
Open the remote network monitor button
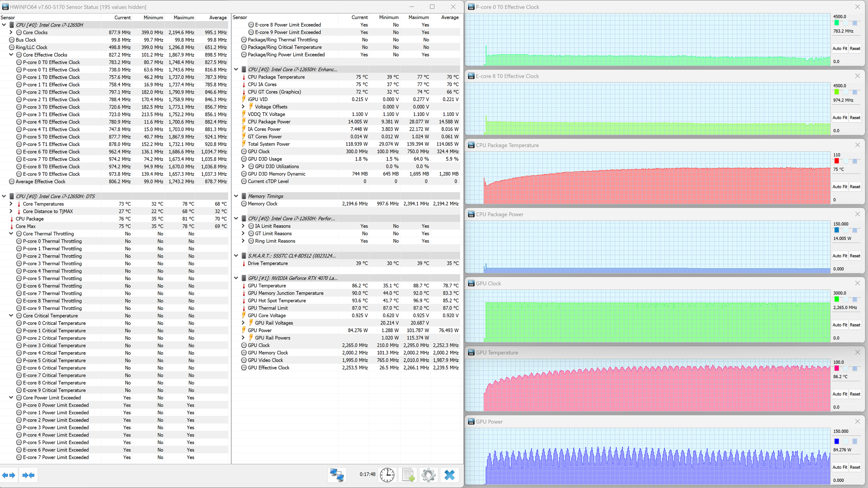click(336, 475)
